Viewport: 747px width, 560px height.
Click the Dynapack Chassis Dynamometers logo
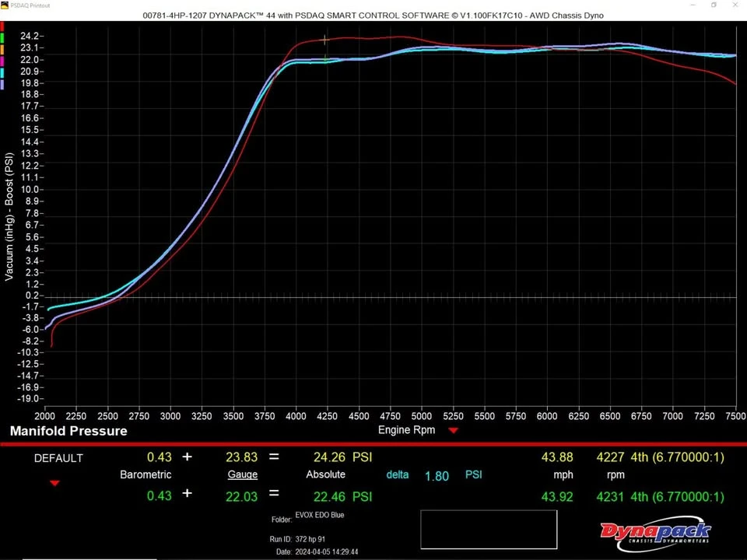(656, 532)
